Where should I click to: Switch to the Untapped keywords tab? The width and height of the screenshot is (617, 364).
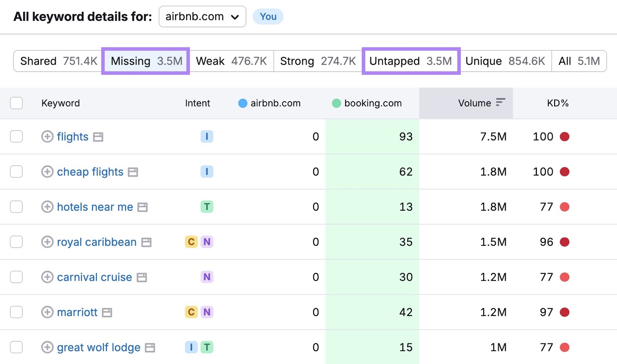coord(410,61)
